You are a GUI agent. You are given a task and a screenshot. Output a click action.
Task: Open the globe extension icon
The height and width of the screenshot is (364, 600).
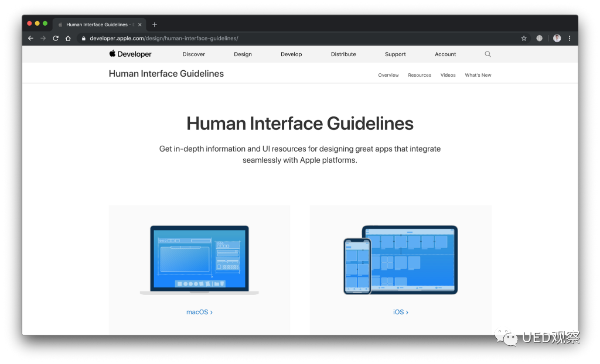click(539, 38)
